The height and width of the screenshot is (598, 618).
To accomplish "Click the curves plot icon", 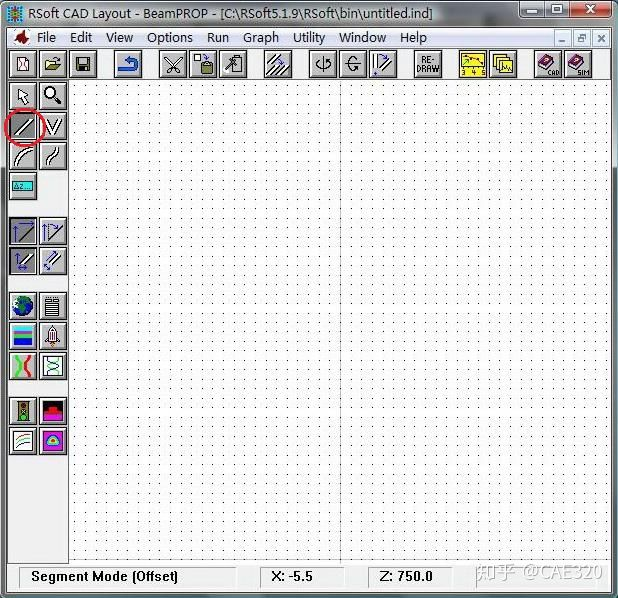I will pyautogui.click(x=23, y=441).
